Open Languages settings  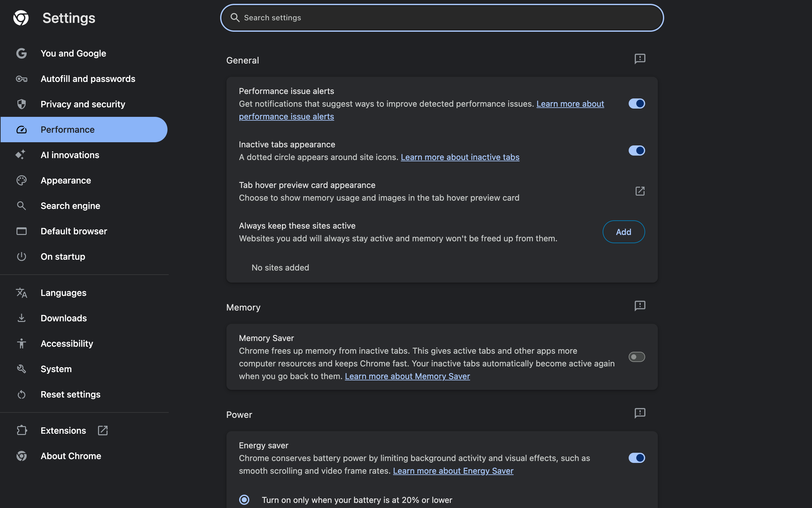[84, 293]
